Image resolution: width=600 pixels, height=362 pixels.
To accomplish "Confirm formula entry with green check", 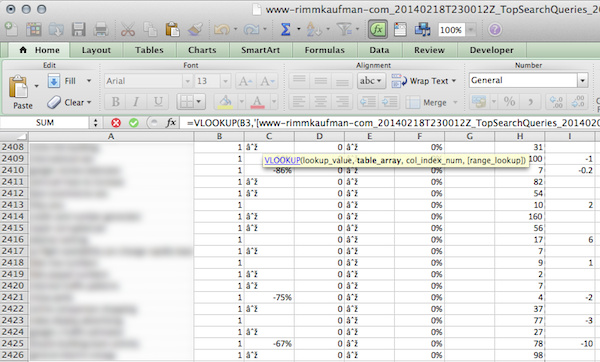I will pos(134,123).
